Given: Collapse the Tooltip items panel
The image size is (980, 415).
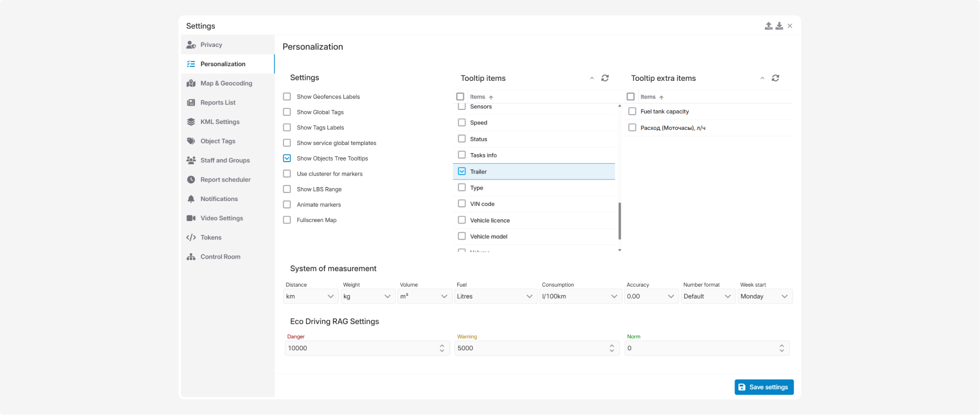Looking at the screenshot, I should 592,78.
